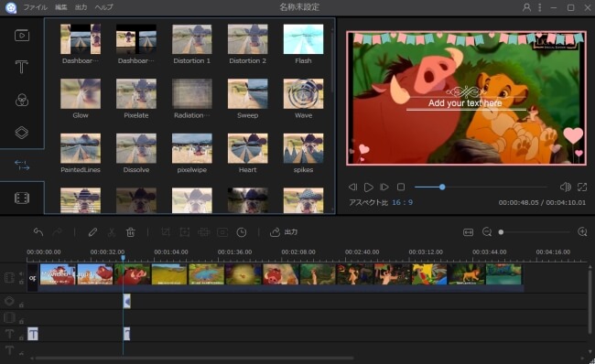595x364 pixels.
Task: Click the scissors split icon
Action: (x=111, y=232)
